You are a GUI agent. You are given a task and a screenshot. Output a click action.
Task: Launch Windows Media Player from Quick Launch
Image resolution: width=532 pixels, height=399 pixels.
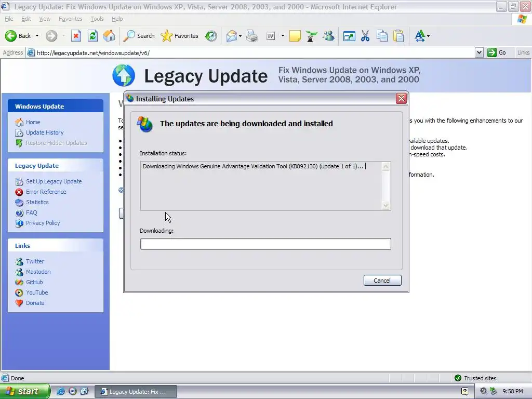click(x=73, y=391)
